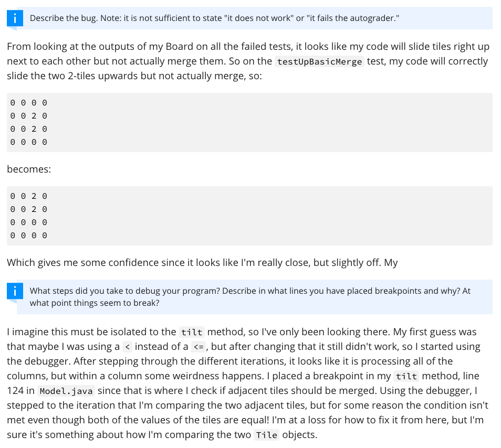
Task: Click the quoted phrase "it fails the autograder."
Action: (353, 18)
